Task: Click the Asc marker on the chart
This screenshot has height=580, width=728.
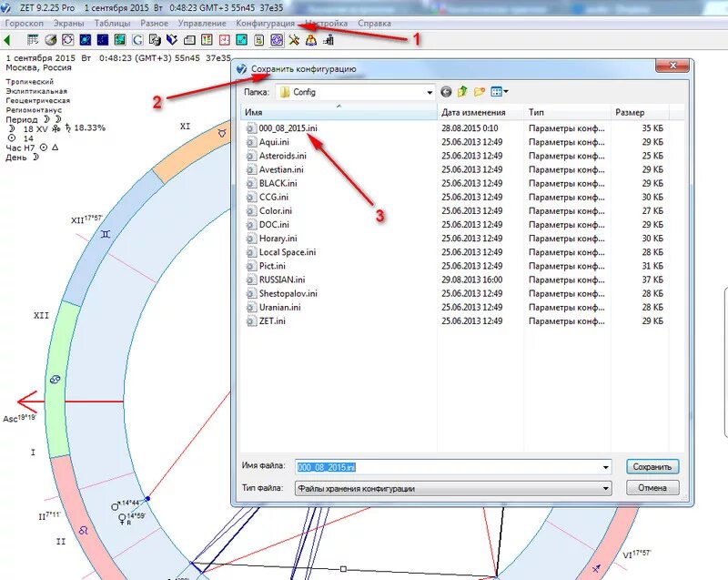Action: pos(19,419)
